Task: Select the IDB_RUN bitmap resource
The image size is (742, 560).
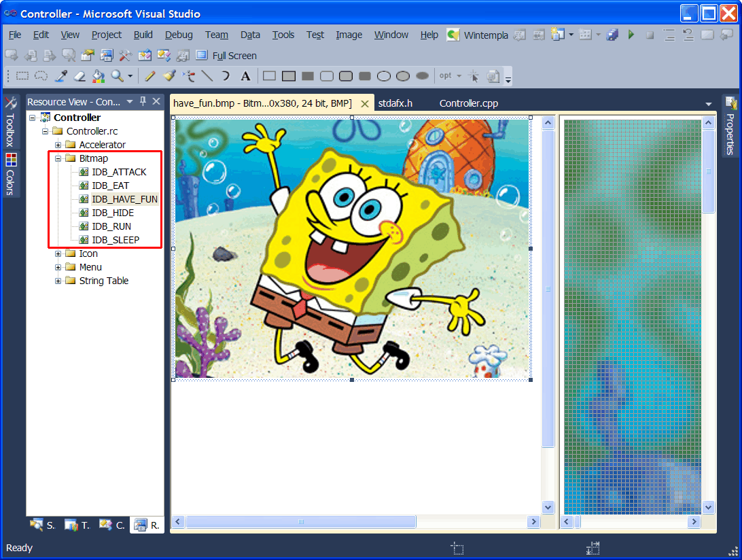Action: [x=111, y=226]
